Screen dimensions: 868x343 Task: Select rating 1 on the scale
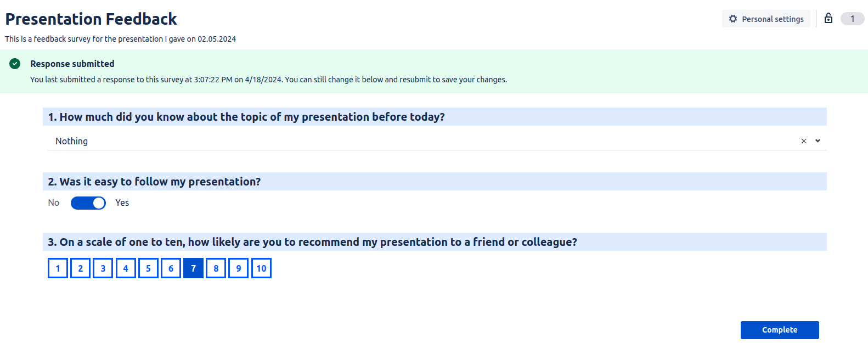[58, 268]
